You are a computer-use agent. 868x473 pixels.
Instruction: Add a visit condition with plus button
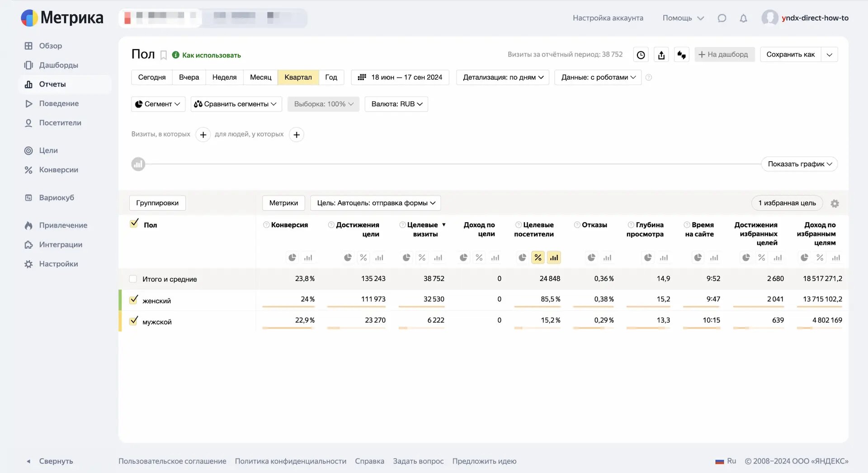click(203, 135)
